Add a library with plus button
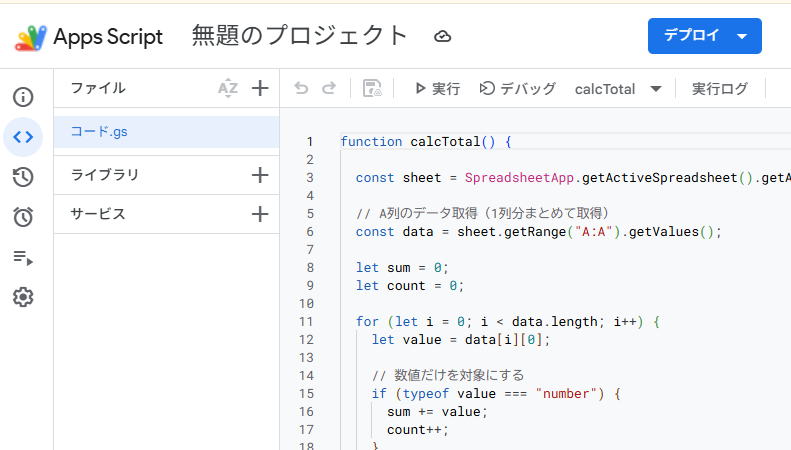The width and height of the screenshot is (791, 450). tap(260, 175)
